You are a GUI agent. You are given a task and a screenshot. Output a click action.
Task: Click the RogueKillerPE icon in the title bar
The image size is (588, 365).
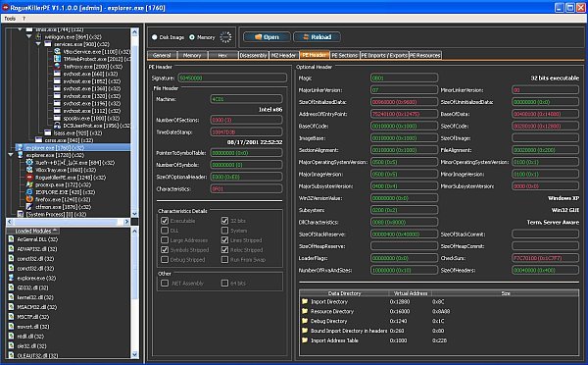[5, 8]
